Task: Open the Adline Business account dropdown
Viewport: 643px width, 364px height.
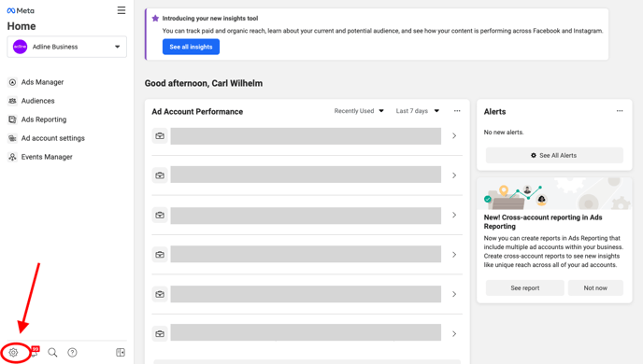Action: click(67, 47)
